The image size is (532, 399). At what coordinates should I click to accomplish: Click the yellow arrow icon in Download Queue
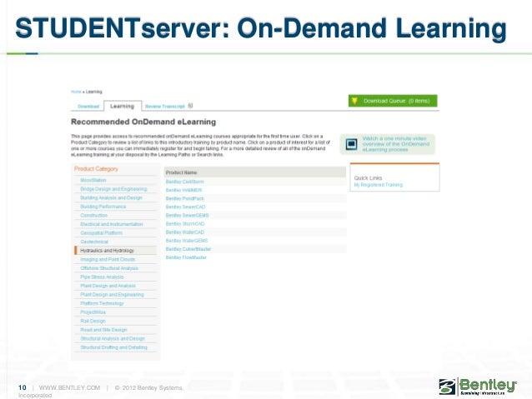354,101
